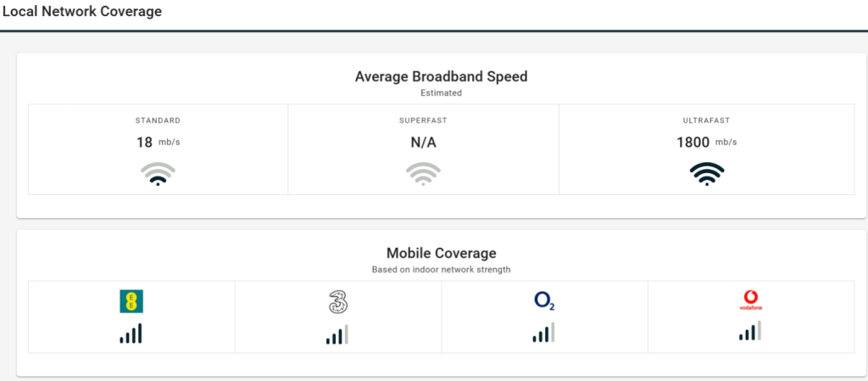Click the Average Broadband Speed title
868x381 pixels.
(441, 76)
